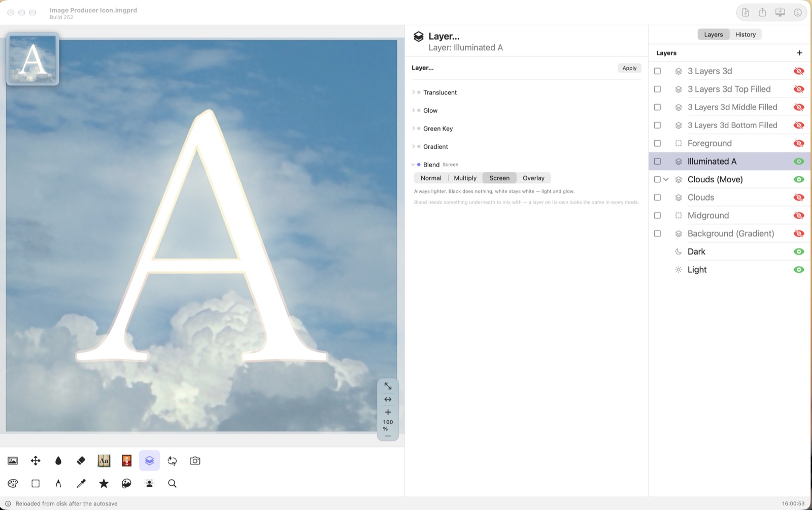
Task: Select the Camera tool
Action: pos(195,461)
